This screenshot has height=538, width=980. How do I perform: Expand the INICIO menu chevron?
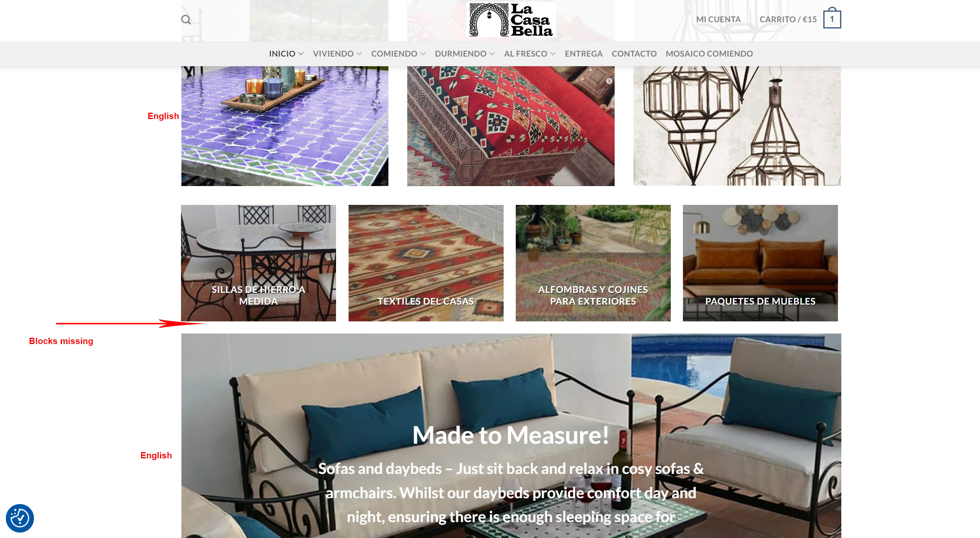pos(301,54)
